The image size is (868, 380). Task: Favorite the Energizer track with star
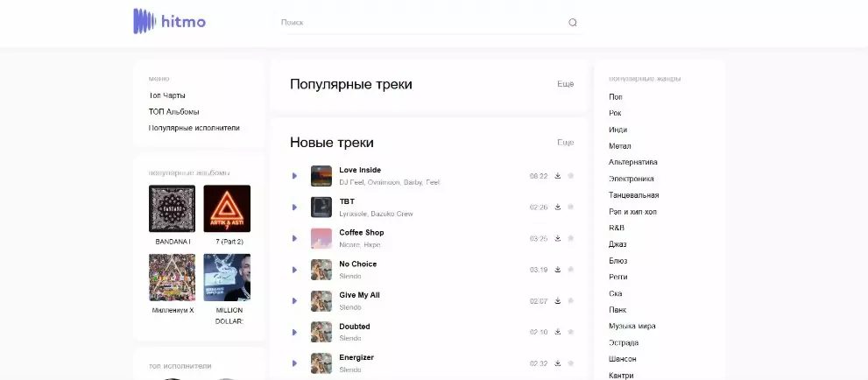tap(571, 363)
